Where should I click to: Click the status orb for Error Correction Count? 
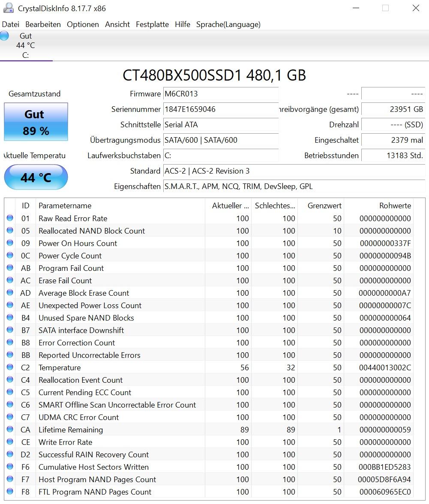pos(10,342)
